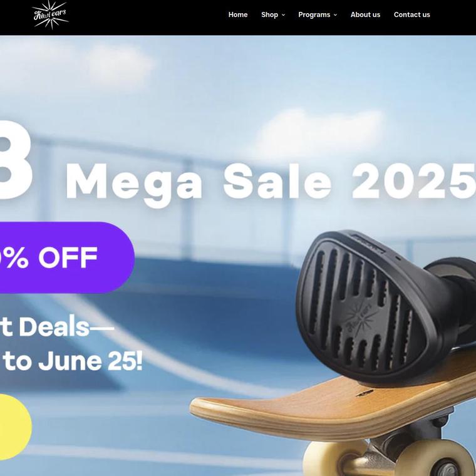Screen dimensions: 476x476
Task: Click the black earphone product image
Action: [x=383, y=307]
